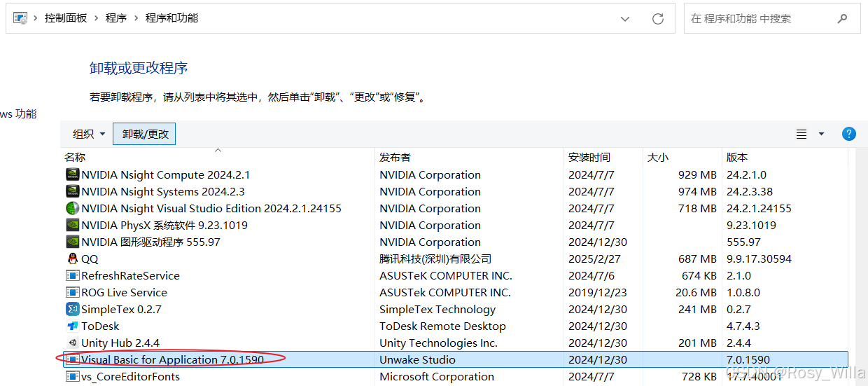The height and width of the screenshot is (386, 868).
Task: Click the Unity Hub icon
Action: (72, 343)
